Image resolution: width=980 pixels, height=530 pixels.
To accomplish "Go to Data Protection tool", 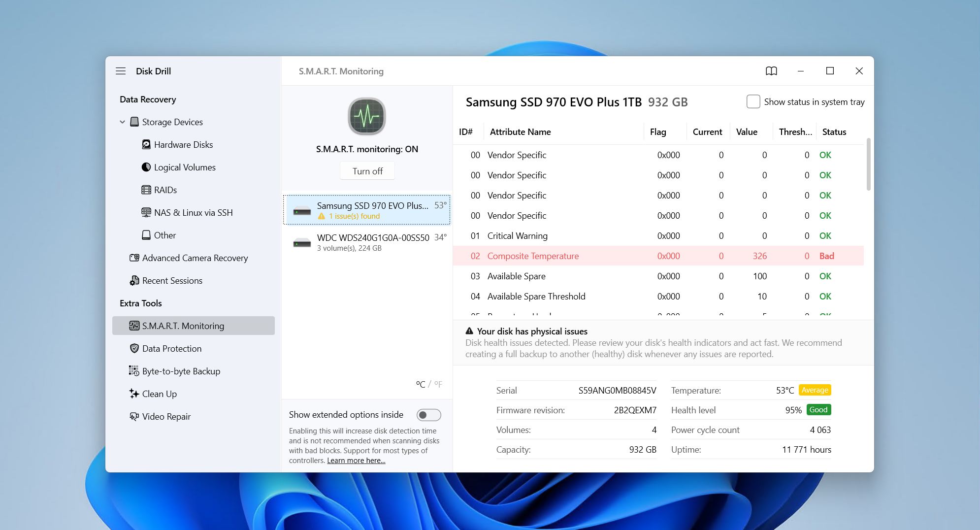I will point(172,348).
